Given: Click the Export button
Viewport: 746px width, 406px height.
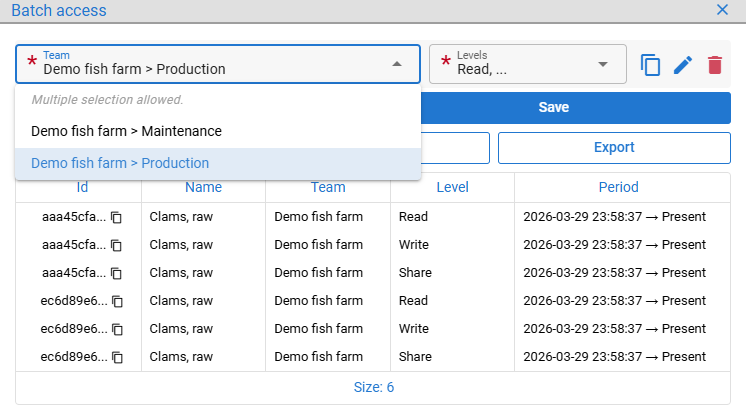Looking at the screenshot, I should [614, 148].
